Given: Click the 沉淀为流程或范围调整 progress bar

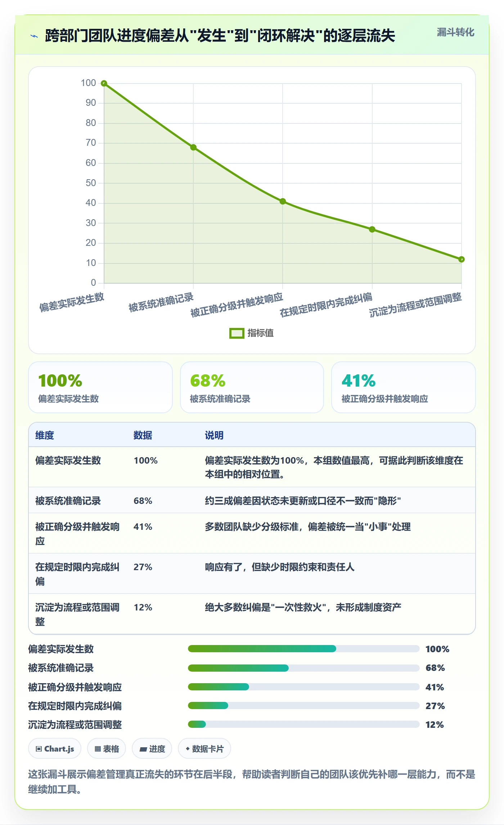Looking at the screenshot, I should coord(303,724).
